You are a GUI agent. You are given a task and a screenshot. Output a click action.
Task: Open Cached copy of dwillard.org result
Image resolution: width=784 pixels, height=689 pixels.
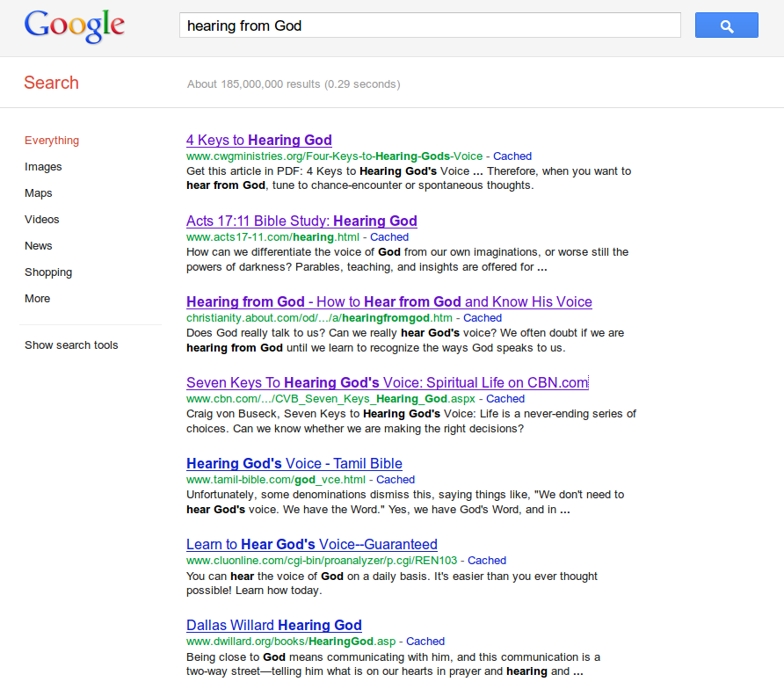(425, 641)
